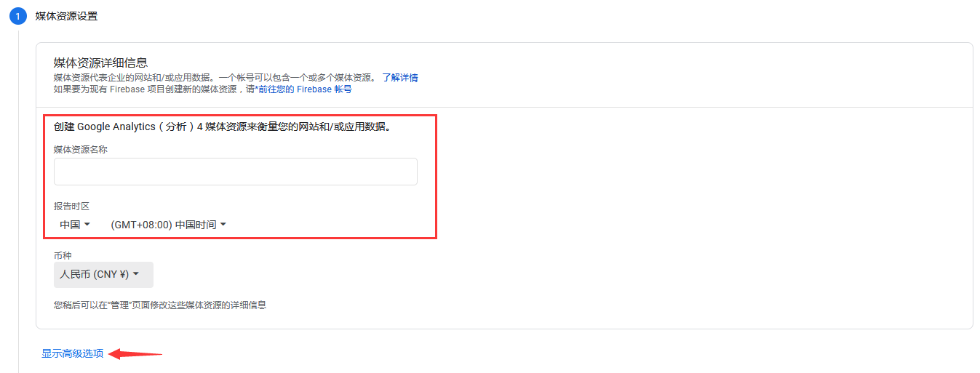Click the 报告时区 label

click(71, 206)
